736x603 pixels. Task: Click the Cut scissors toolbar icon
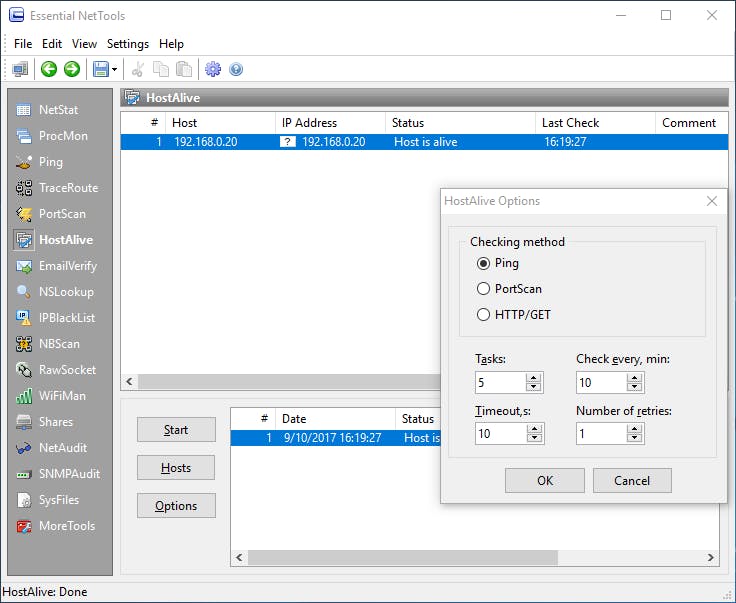[138, 69]
